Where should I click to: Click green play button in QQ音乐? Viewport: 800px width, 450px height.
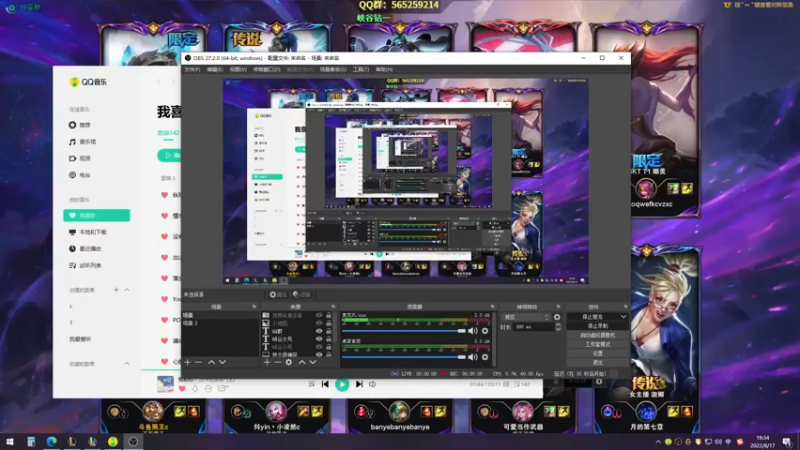342,384
